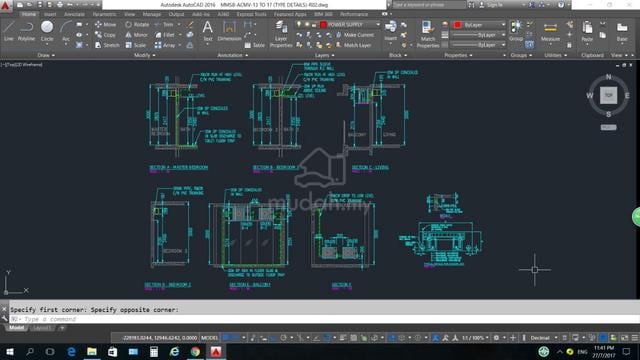Open the Measure utility
This screenshot has width=640, height=360.
coord(550,32)
